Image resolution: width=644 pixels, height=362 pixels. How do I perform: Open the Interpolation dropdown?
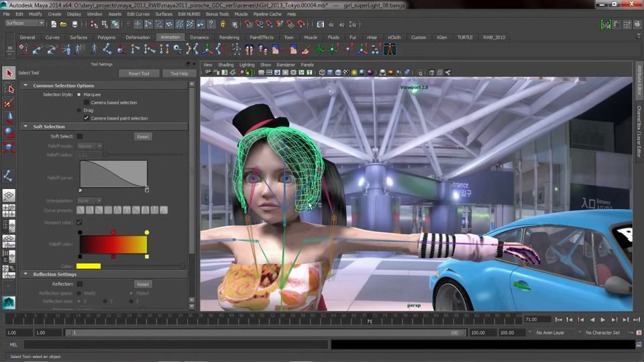[89, 200]
